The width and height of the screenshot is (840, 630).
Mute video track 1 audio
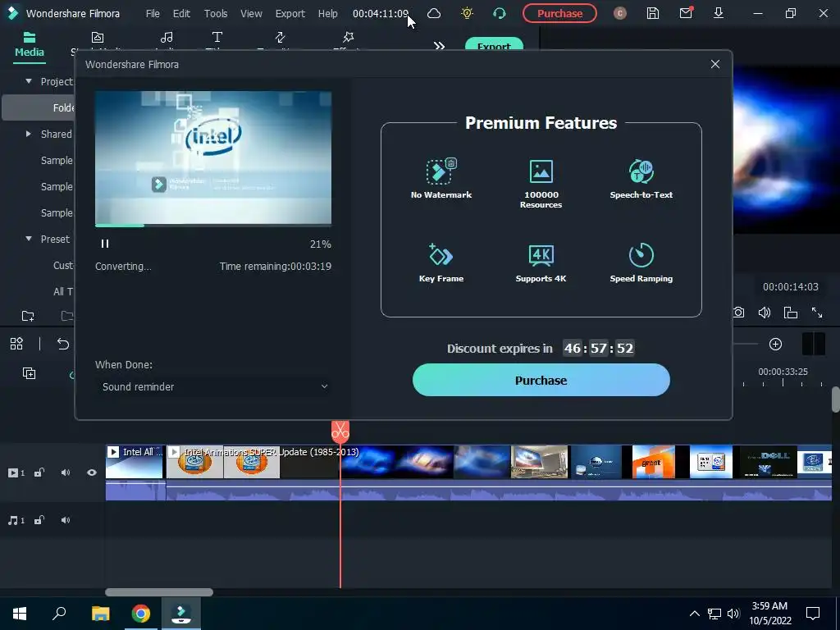point(66,472)
